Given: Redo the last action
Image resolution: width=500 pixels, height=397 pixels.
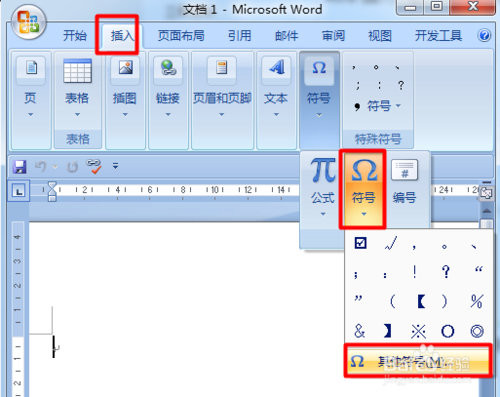Looking at the screenshot, I should coord(72,167).
